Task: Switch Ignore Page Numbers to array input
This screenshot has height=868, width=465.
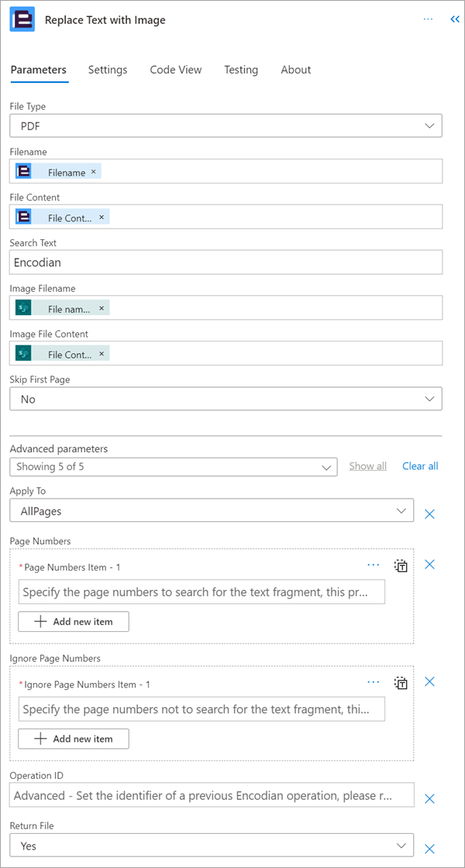Action: click(401, 683)
